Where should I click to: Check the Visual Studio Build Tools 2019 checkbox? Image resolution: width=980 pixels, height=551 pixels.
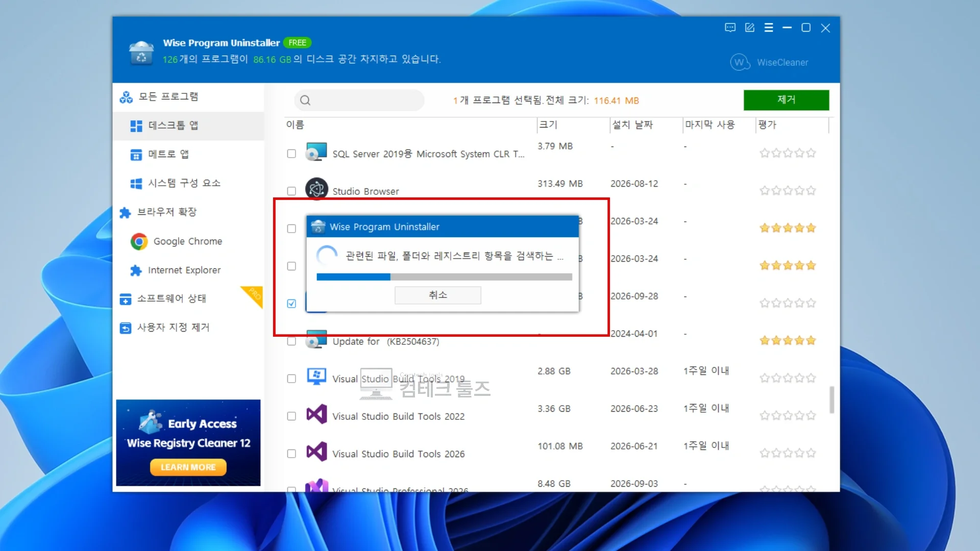point(291,379)
